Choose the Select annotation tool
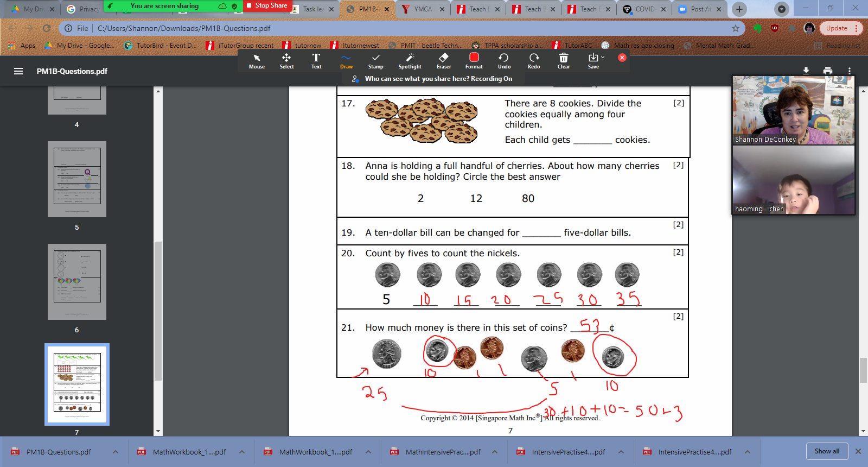Screen dimensions: 868x467 (x=286, y=61)
